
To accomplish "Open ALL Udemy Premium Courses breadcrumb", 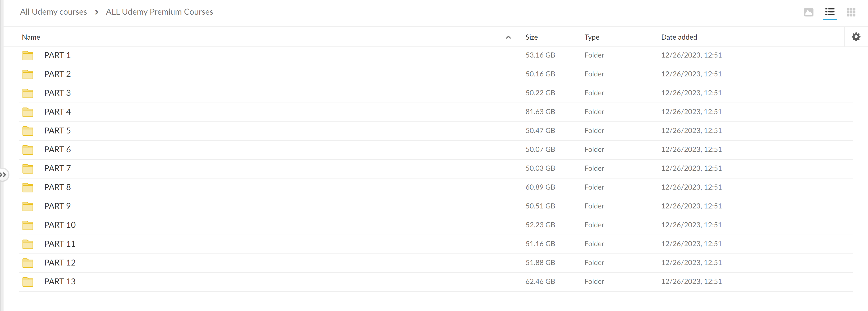I will 159,12.
